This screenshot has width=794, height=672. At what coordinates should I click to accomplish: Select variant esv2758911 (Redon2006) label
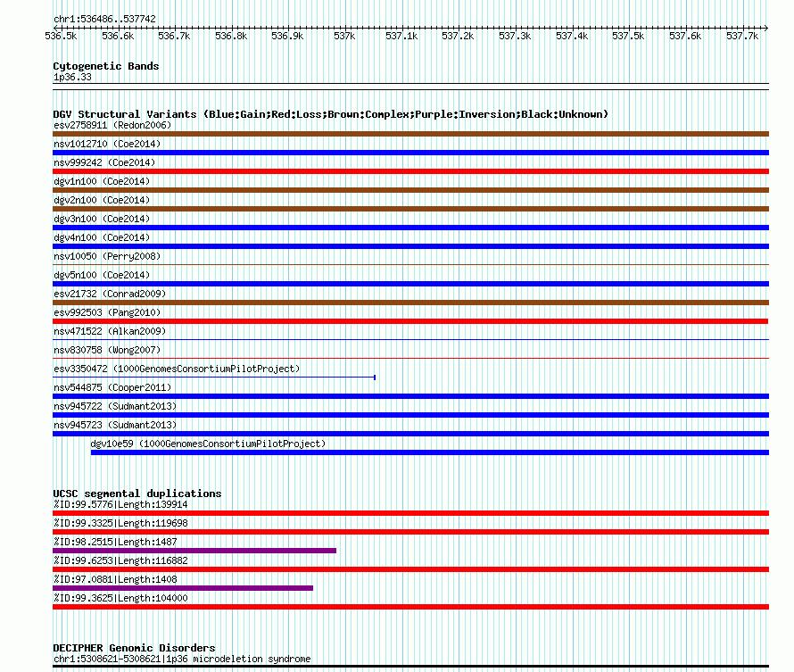(x=112, y=125)
